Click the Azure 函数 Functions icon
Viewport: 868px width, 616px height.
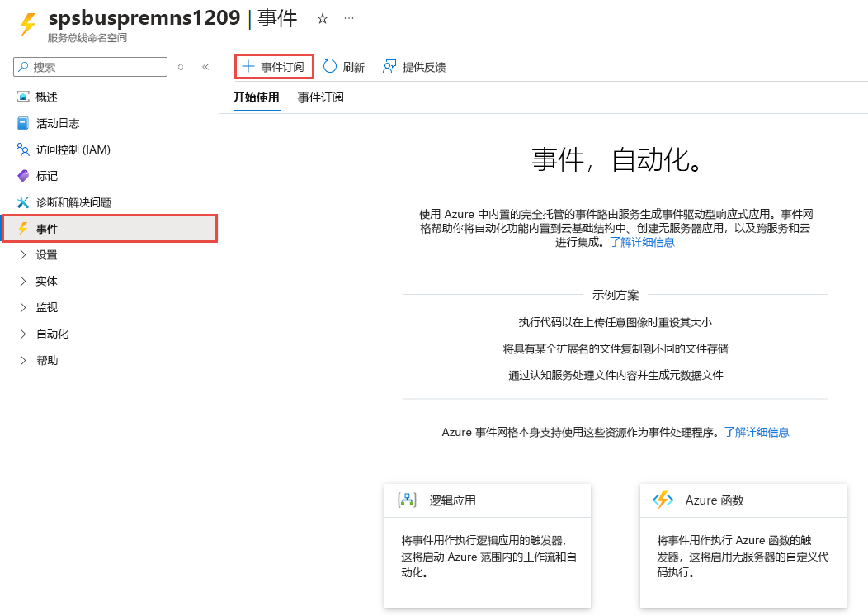pos(663,500)
